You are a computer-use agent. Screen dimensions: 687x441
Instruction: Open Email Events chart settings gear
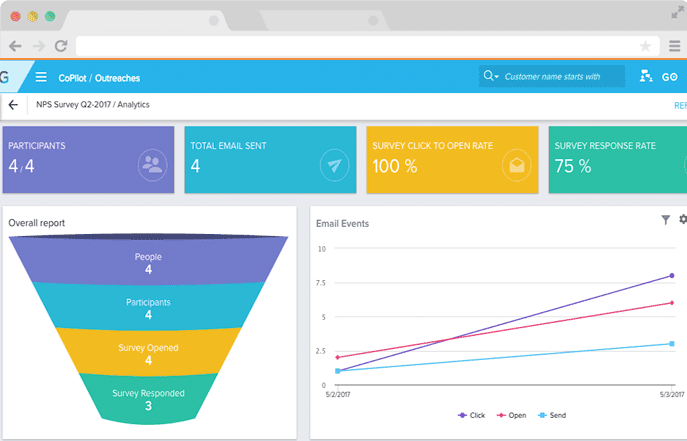pyautogui.click(x=683, y=219)
